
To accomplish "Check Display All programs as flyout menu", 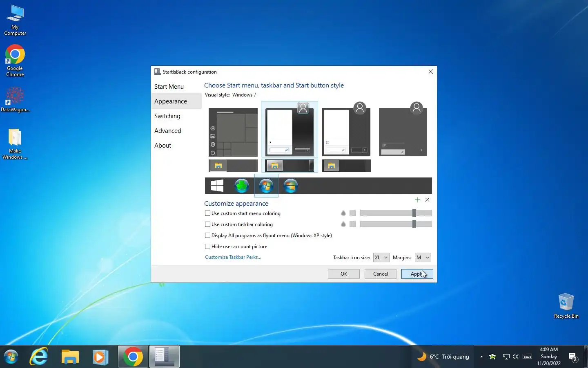I will point(207,235).
